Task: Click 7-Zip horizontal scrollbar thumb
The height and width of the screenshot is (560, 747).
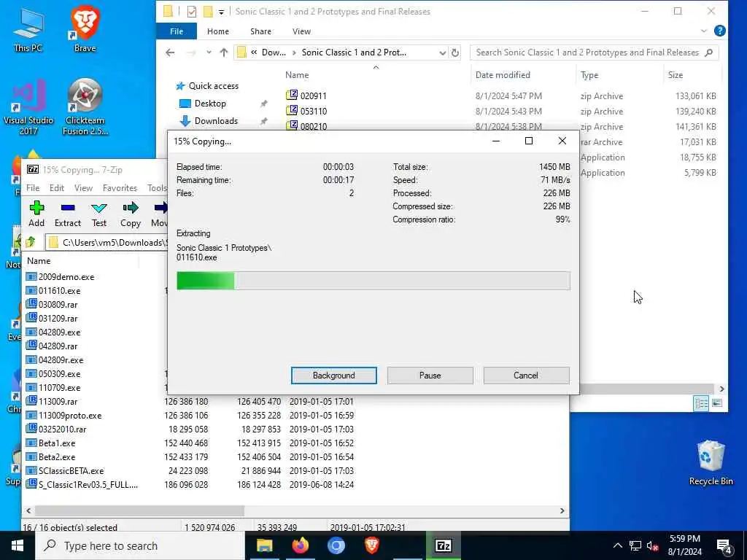Action: [139, 510]
